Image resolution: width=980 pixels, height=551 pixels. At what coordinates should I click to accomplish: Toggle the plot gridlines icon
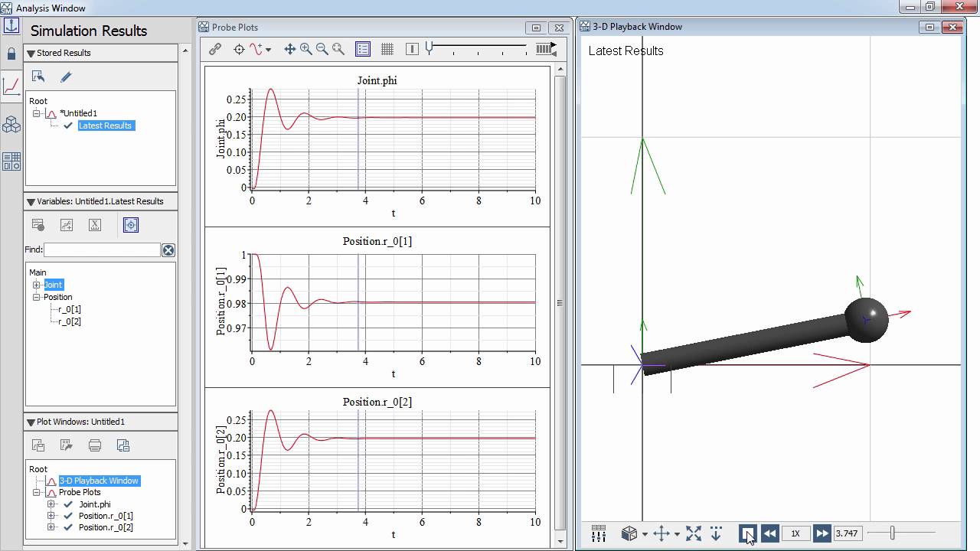(x=387, y=49)
